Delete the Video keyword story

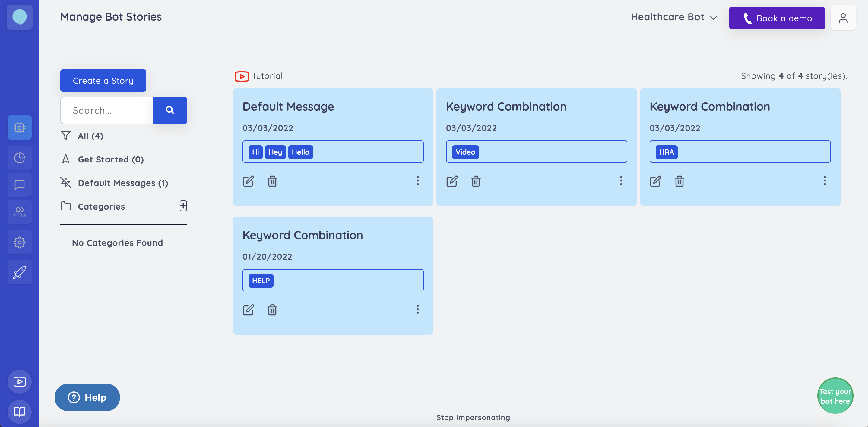(476, 181)
